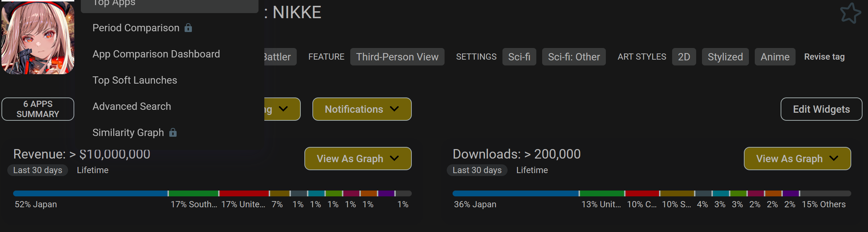Click the lock icon beside Similarity Graph
868x232 pixels.
[173, 132]
